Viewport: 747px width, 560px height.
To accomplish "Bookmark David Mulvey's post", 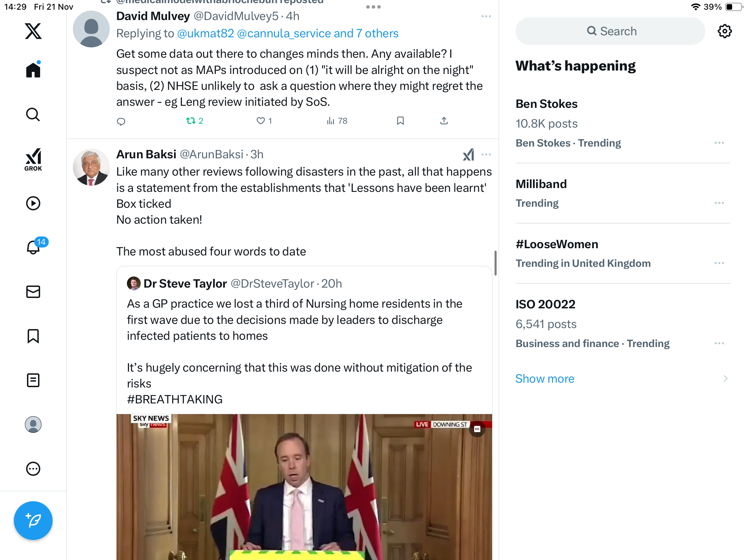I will (x=400, y=121).
